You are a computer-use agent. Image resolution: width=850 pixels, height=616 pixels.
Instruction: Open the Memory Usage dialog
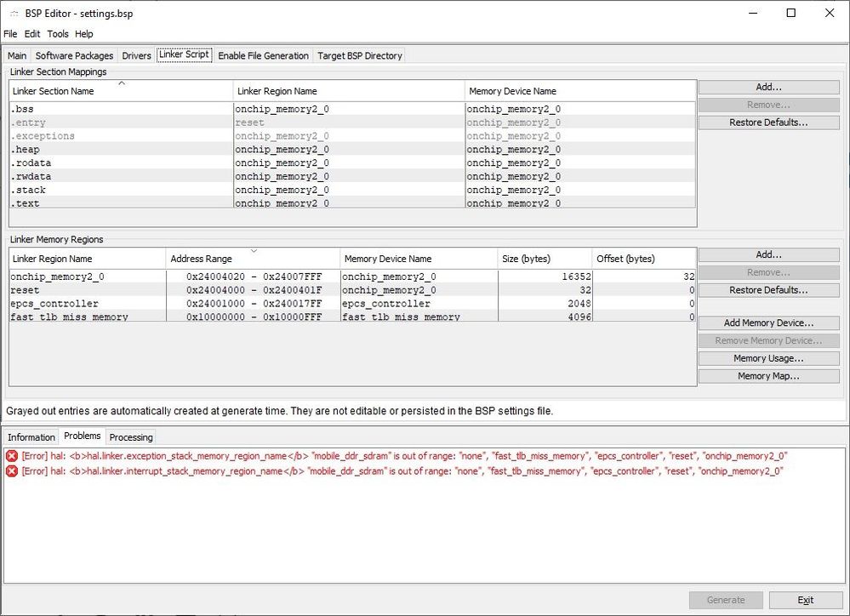[768, 359]
